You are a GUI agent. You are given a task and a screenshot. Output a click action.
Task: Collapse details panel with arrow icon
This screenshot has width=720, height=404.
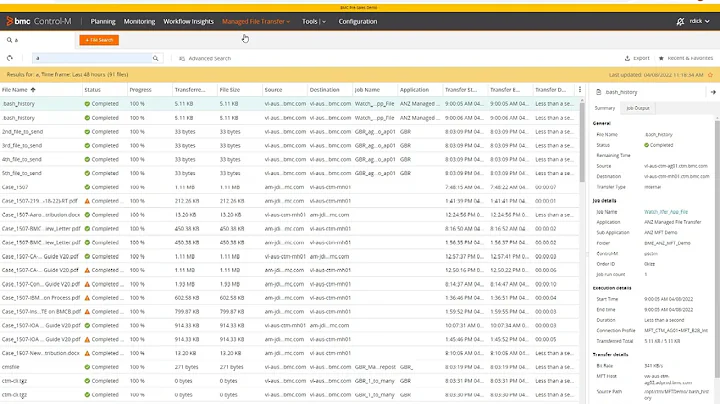click(713, 92)
